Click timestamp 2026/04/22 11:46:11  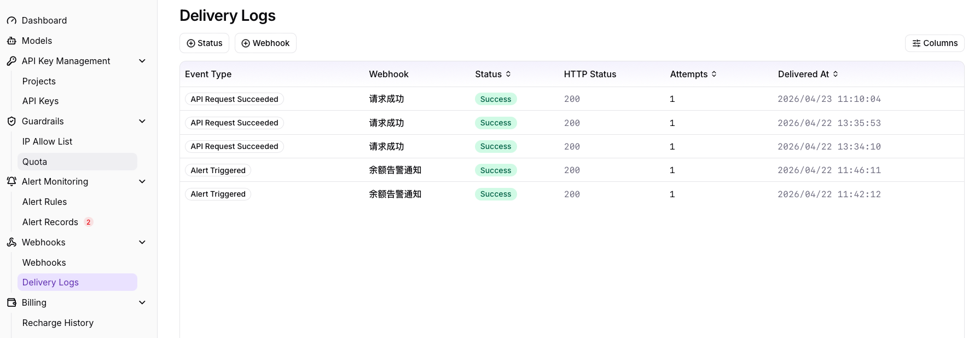(x=829, y=170)
